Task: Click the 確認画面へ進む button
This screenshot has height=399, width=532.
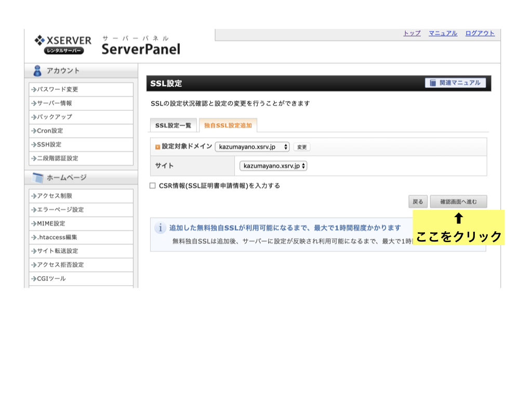Action: pyautogui.click(x=458, y=202)
